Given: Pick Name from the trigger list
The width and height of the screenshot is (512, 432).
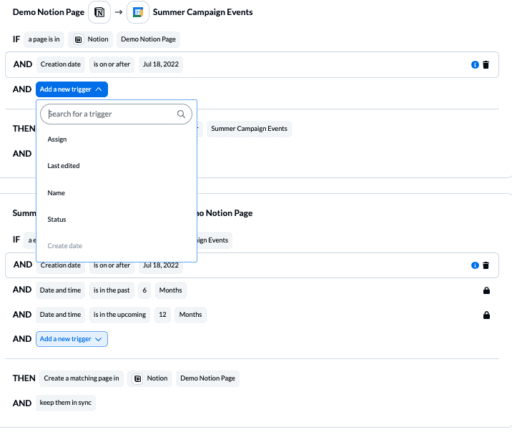Looking at the screenshot, I should click(x=56, y=193).
